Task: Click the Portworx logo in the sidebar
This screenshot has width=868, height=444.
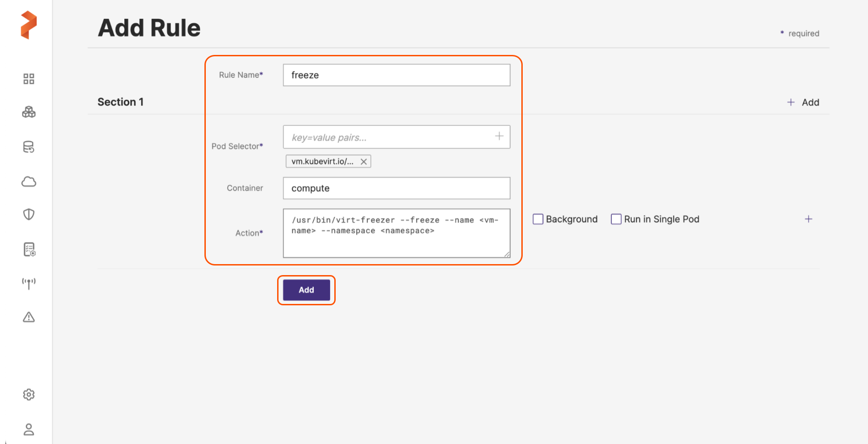Action: click(x=28, y=25)
